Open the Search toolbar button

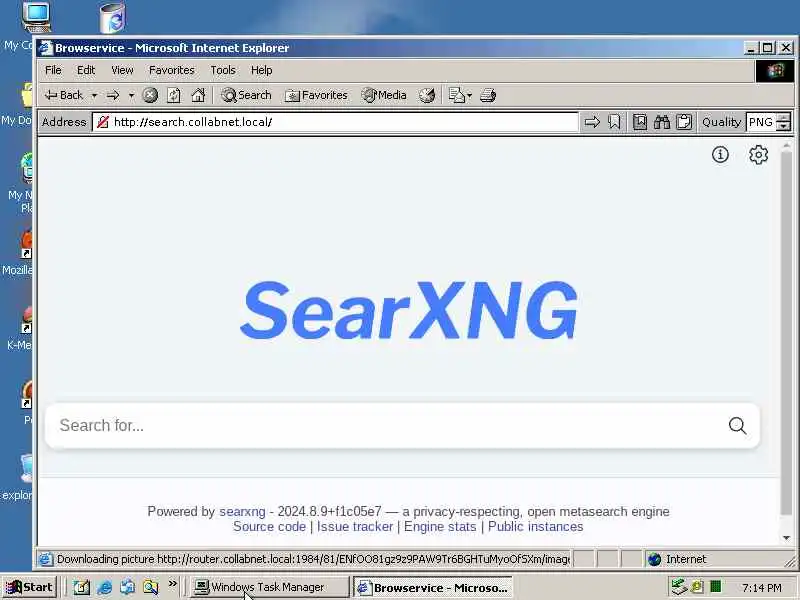(246, 95)
